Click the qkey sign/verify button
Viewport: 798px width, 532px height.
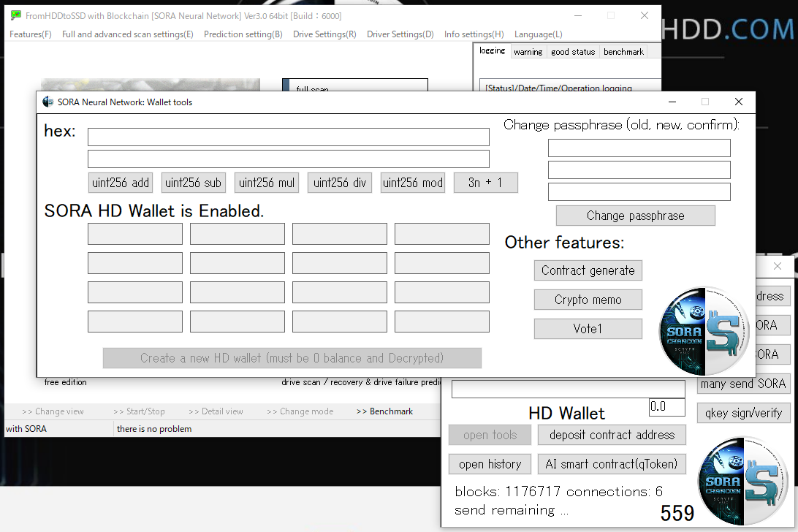click(743, 413)
